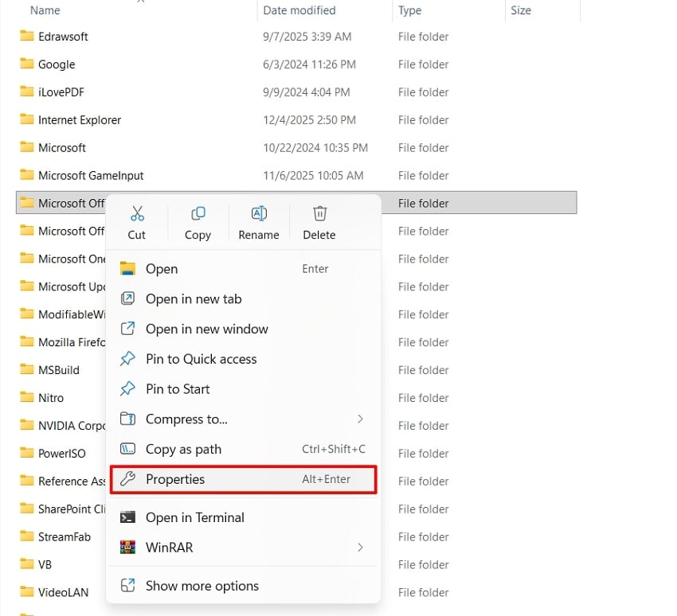Click the Rename icon
The height and width of the screenshot is (616, 677).
[x=258, y=221]
